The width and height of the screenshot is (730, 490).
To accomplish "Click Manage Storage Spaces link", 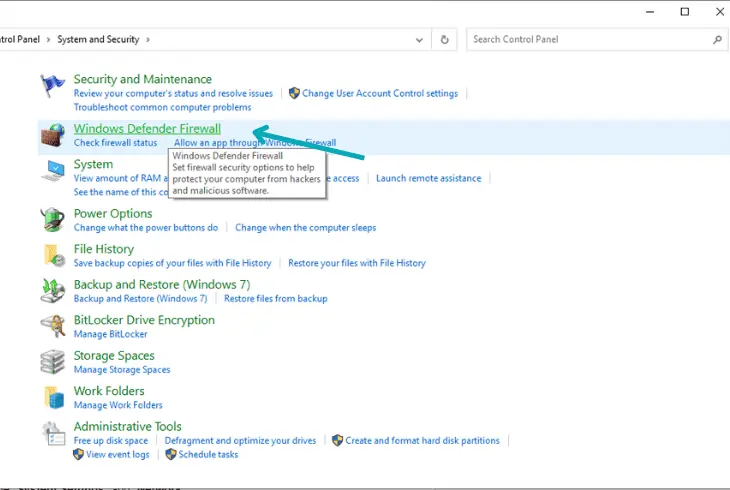I will 122,369.
